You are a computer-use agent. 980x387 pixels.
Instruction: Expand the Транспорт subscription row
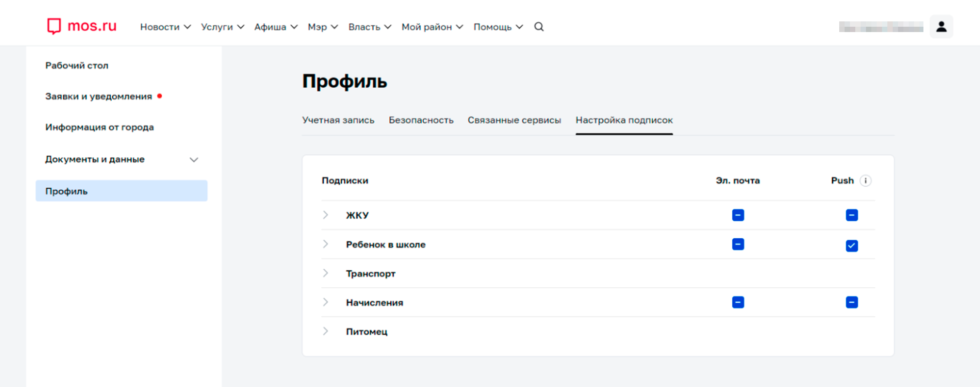326,273
